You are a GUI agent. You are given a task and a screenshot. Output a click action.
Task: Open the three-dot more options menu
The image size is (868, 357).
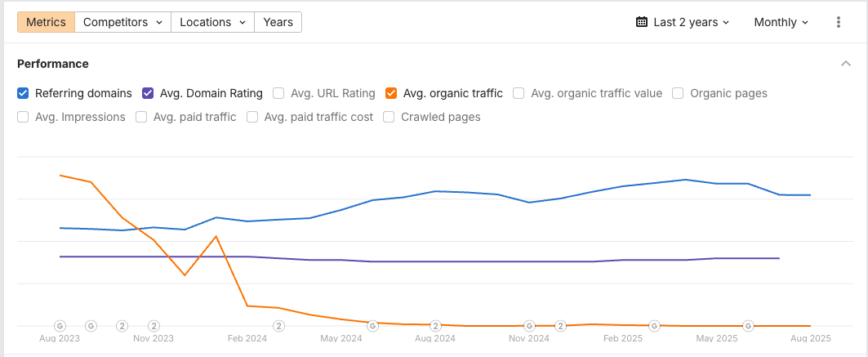(838, 22)
